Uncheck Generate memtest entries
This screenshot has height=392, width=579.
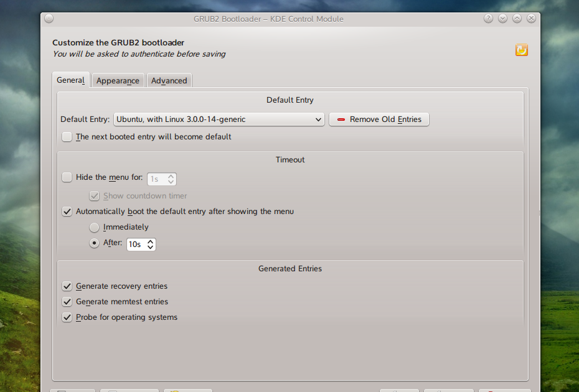pos(67,302)
